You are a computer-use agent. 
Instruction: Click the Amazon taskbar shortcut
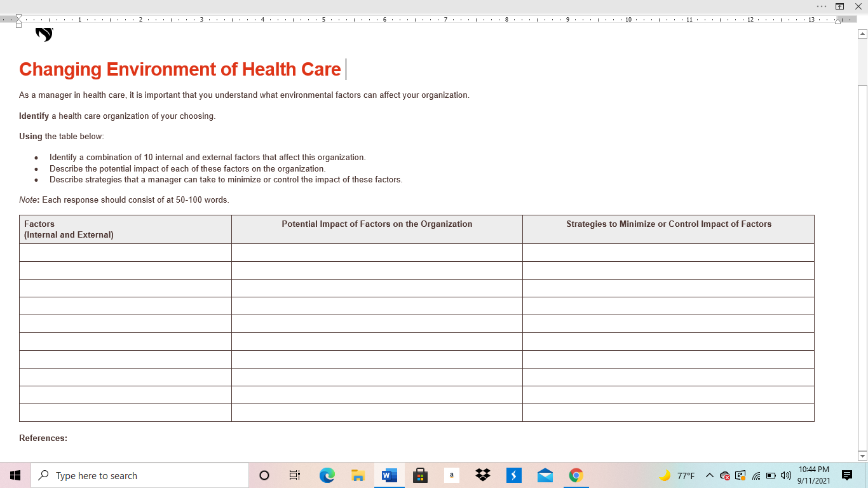coord(452,475)
